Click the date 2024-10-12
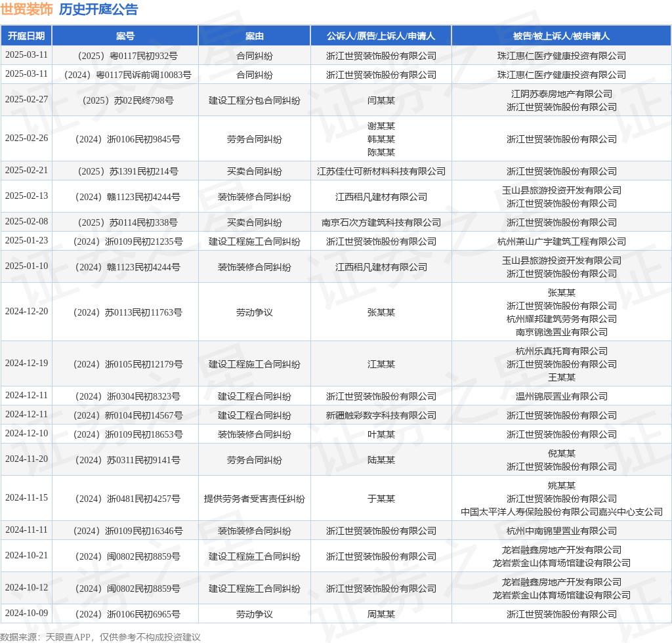672x643 pixels. click(26, 587)
